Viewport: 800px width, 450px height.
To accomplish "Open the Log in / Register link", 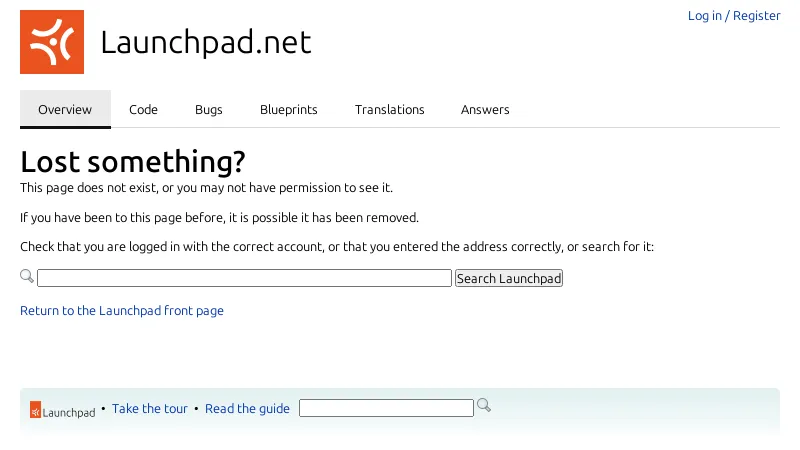I will tap(734, 16).
